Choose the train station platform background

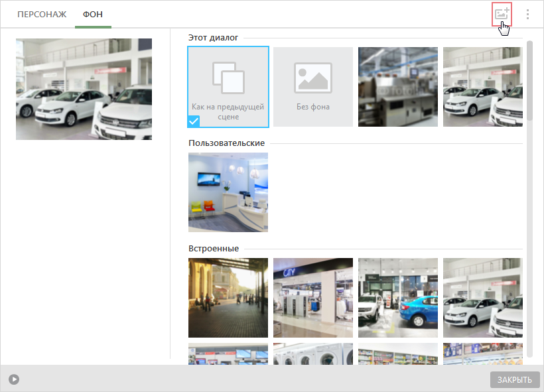tap(228, 298)
